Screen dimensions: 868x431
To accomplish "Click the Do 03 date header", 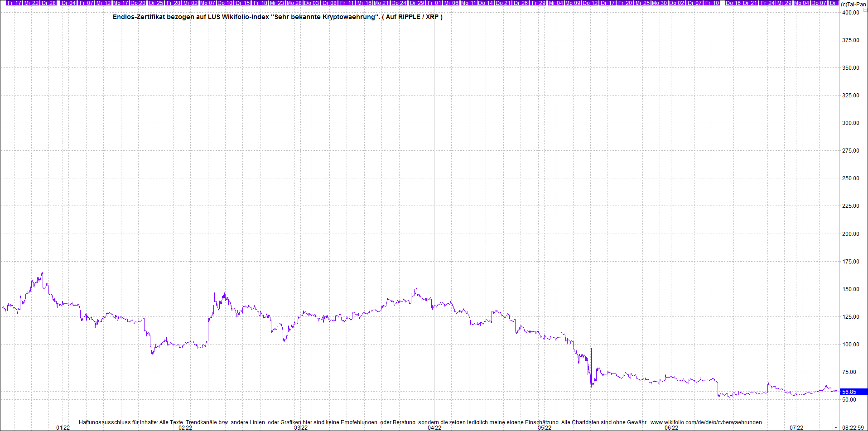I will (311, 3).
